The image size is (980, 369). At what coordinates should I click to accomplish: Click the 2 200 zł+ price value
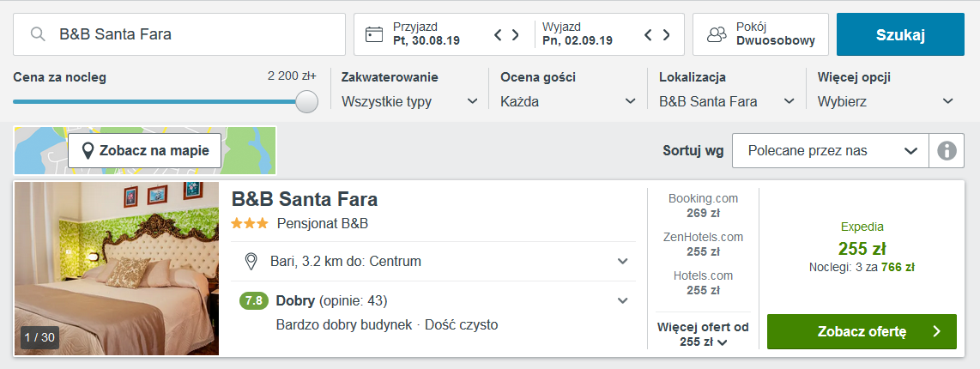[x=292, y=76]
